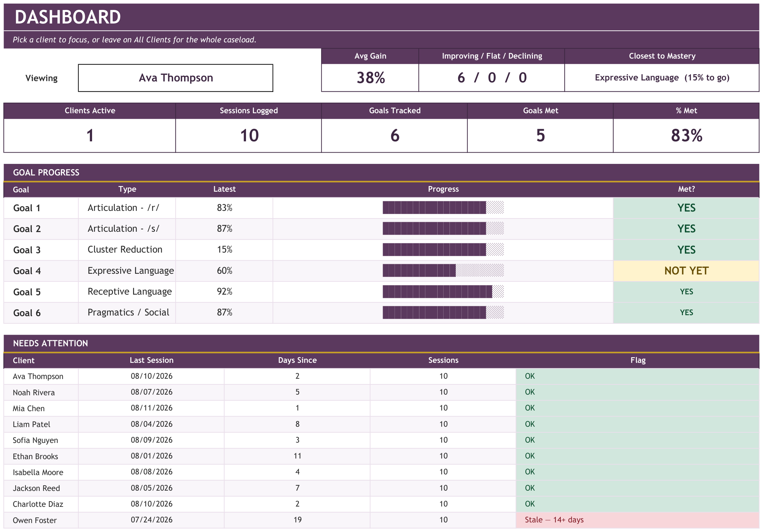Click the Goal 5 Receptive Language progress bar
Screen dimensions: 763x532
coord(443,291)
